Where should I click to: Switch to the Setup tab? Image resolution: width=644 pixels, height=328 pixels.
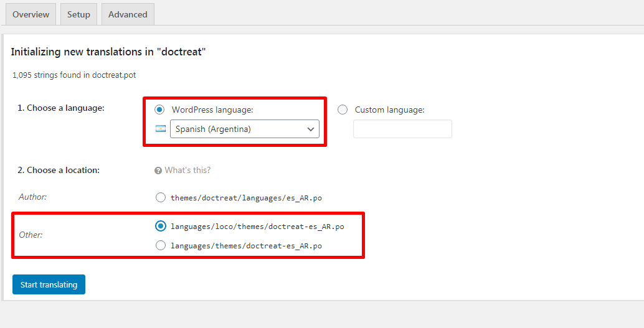(78, 14)
